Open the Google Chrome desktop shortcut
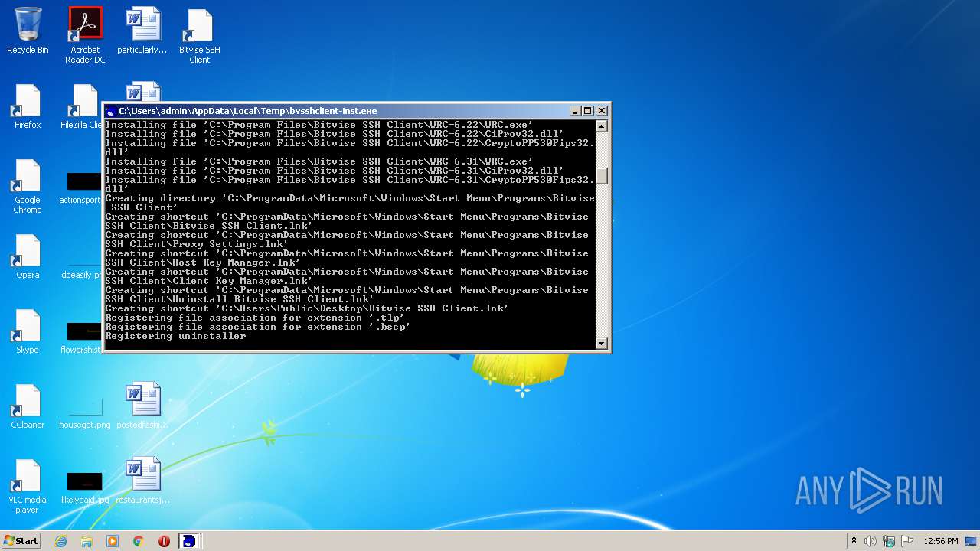This screenshot has height=551, width=980. coord(28,186)
